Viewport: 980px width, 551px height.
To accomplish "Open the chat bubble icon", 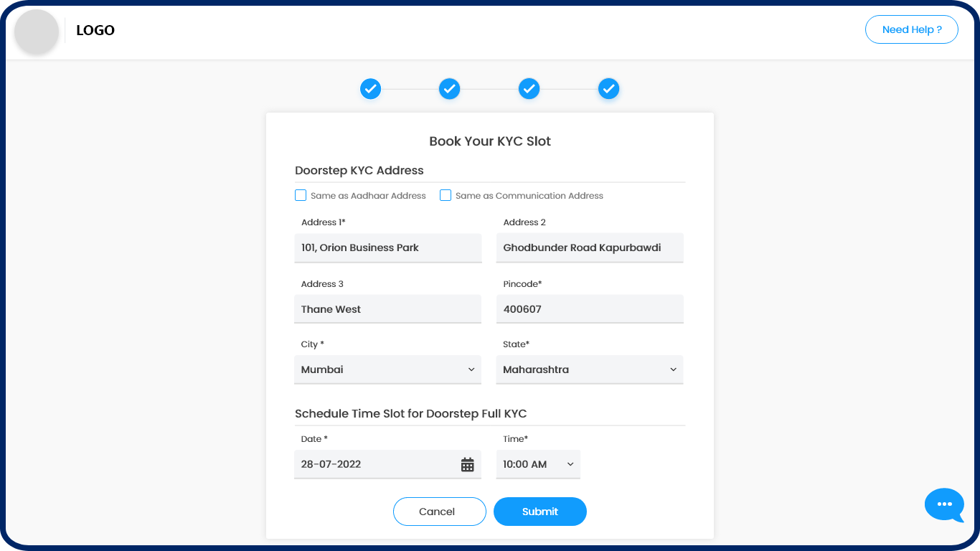I will [x=944, y=504].
